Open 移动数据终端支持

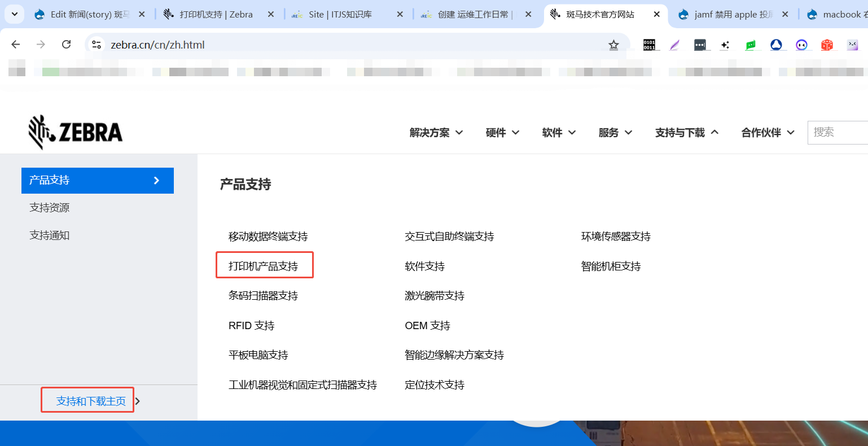pyautogui.click(x=268, y=237)
